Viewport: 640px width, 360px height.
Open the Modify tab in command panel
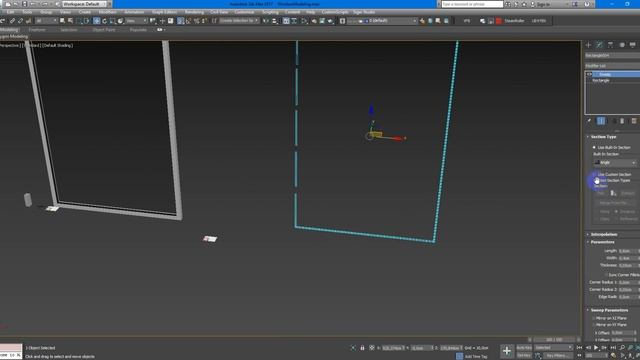pos(599,45)
